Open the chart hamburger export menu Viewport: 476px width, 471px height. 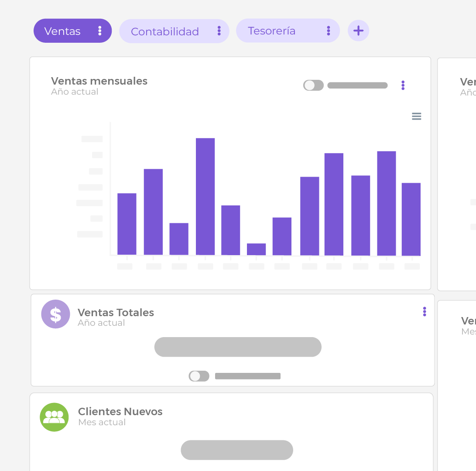tap(417, 116)
